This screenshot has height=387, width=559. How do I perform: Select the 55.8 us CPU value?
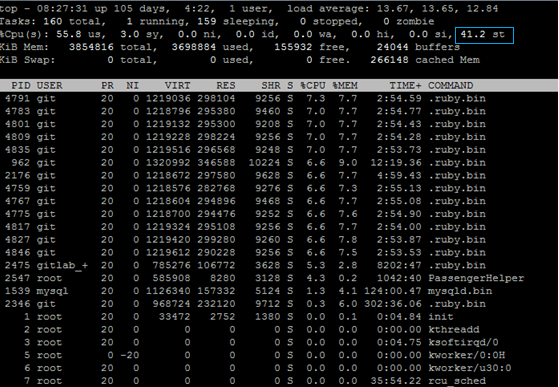(81, 35)
